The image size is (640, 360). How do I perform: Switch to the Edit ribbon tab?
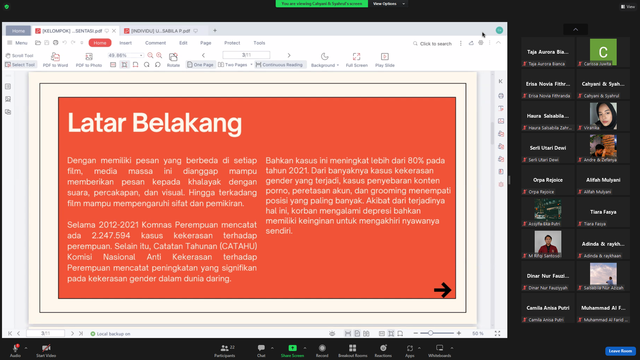pos(183,43)
